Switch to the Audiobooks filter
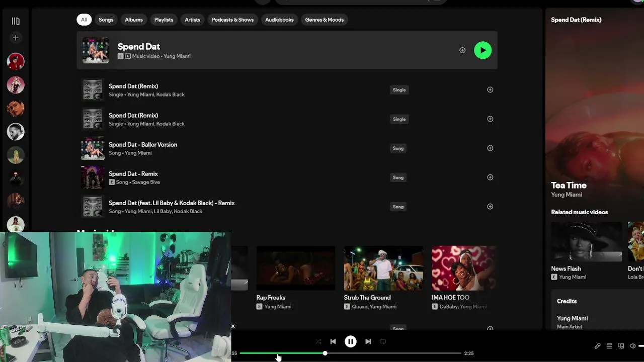Viewport: 644px width, 362px height. (x=279, y=20)
